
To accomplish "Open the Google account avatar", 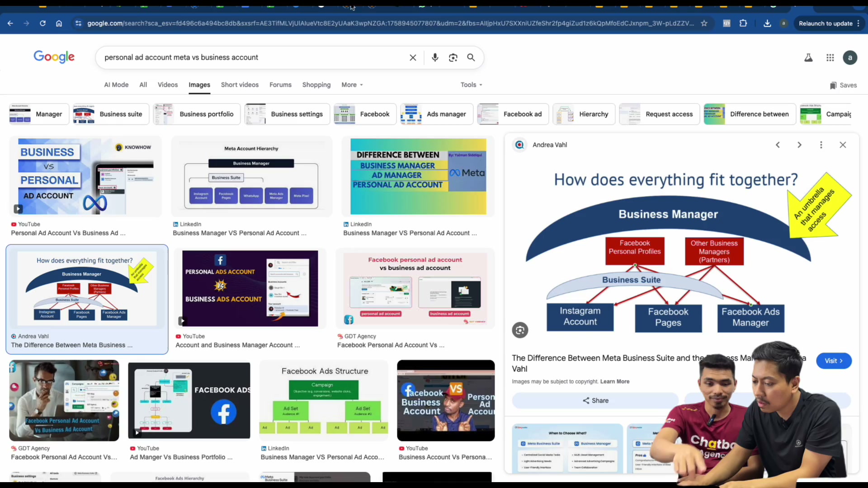I will [850, 57].
